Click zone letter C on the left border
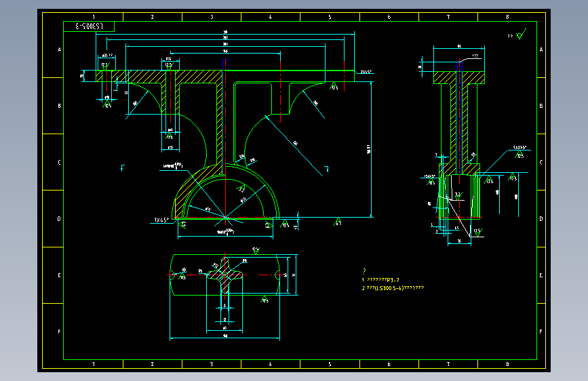This screenshot has width=588, height=381. 59,163
